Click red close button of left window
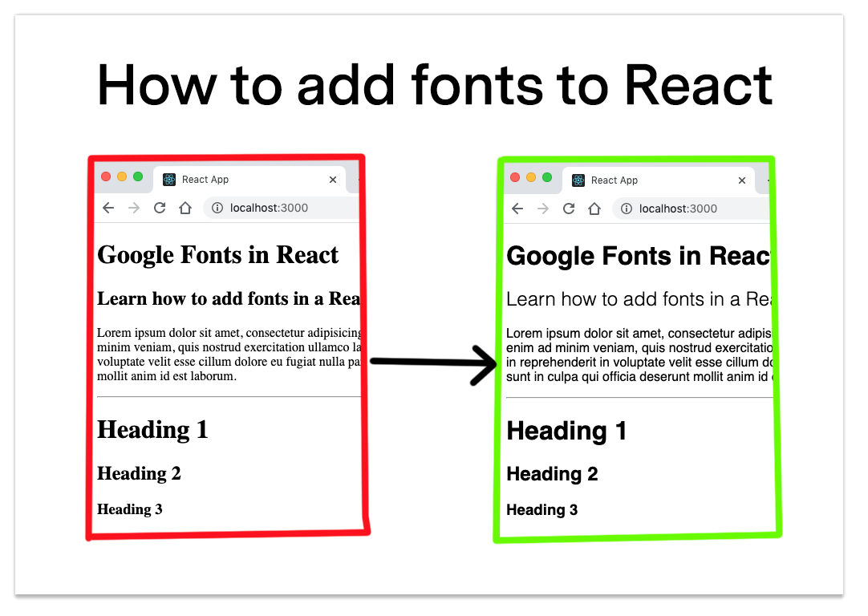This screenshot has width=868, height=616. coord(106,176)
